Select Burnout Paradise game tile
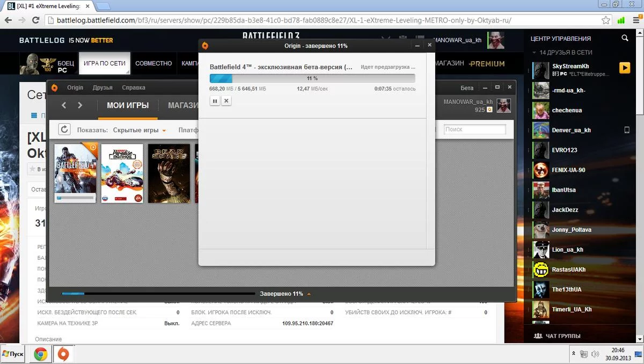 122,173
